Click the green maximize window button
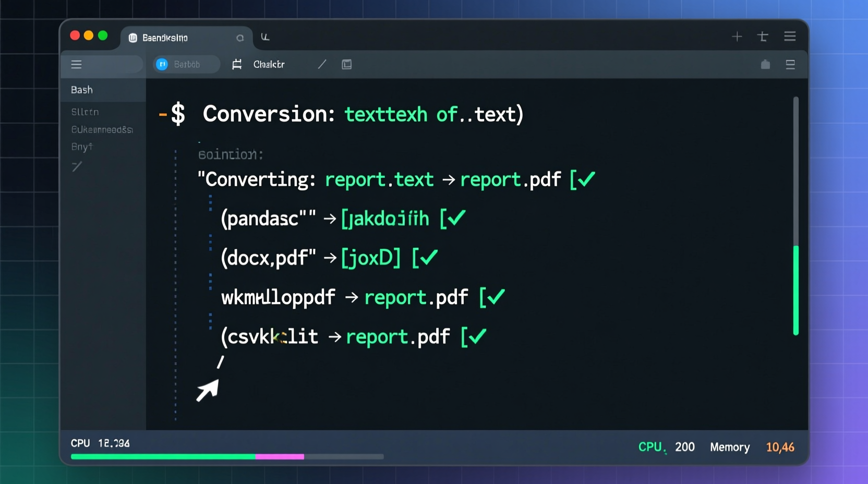 (x=103, y=35)
